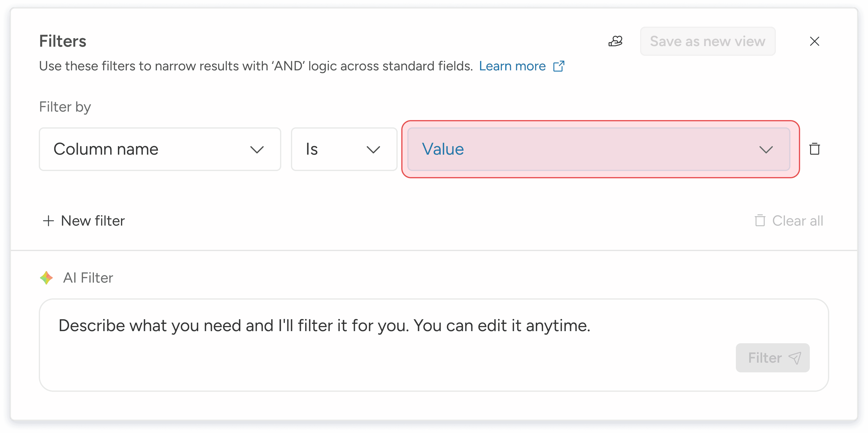This screenshot has width=868, height=433.
Task: Click the chevron arrow in Column name field
Action: point(257,149)
